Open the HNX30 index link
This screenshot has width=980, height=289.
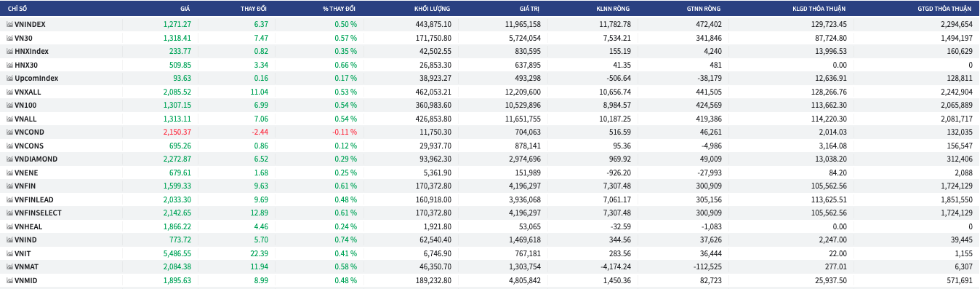(x=26, y=65)
